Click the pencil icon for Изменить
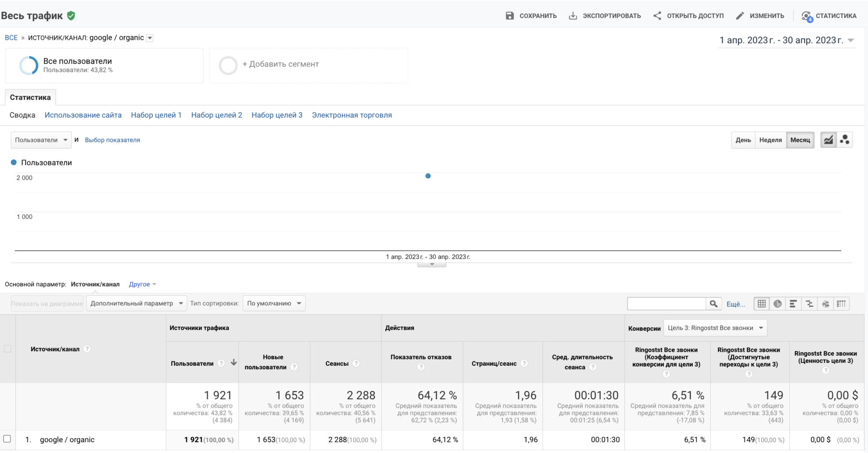Viewport: 868px width, 453px height. pyautogui.click(x=740, y=16)
